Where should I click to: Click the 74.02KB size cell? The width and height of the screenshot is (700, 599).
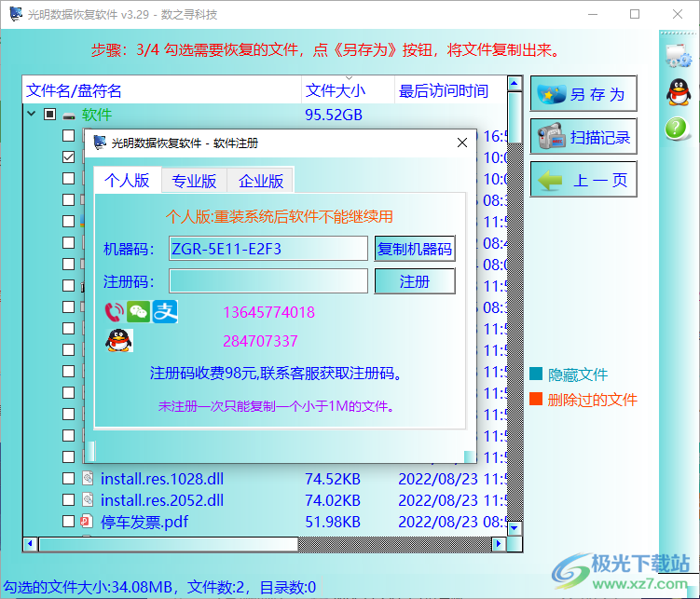click(333, 500)
